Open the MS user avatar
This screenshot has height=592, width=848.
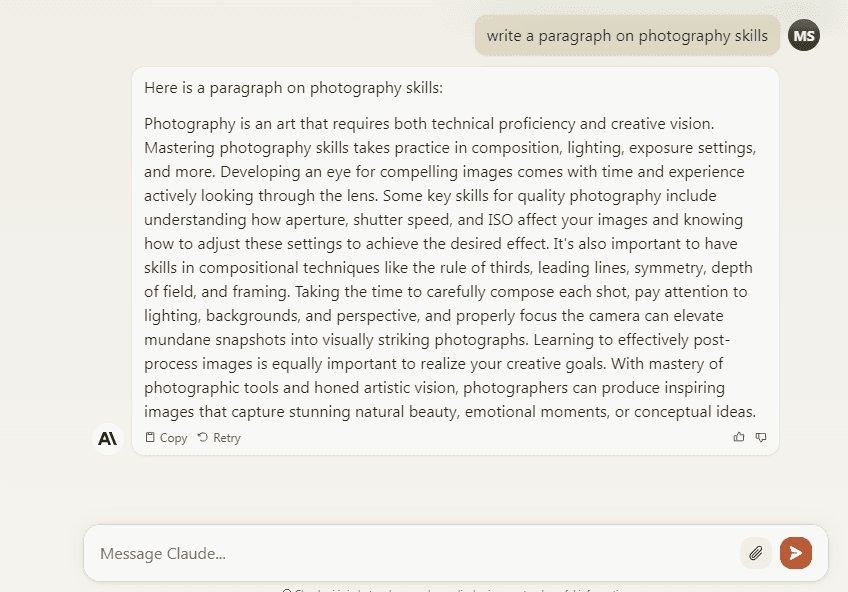click(803, 36)
